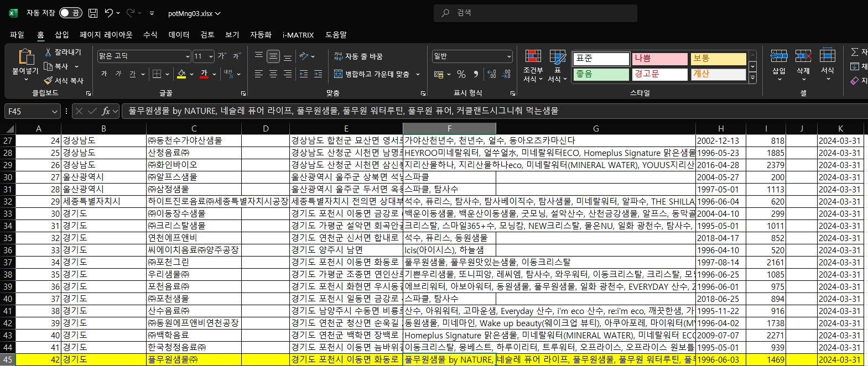Click the 붙여넣기 paste clipboard icon
The height and width of the screenshot is (366, 868).
(25, 57)
